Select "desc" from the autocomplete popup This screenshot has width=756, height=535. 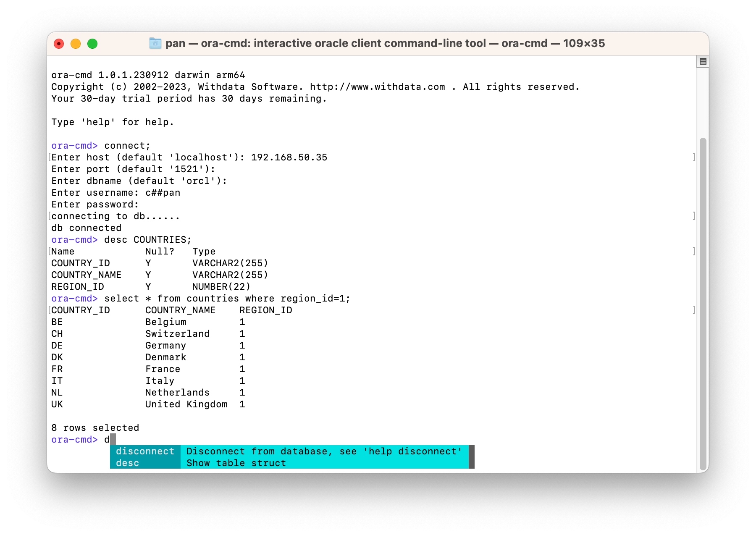(x=127, y=463)
